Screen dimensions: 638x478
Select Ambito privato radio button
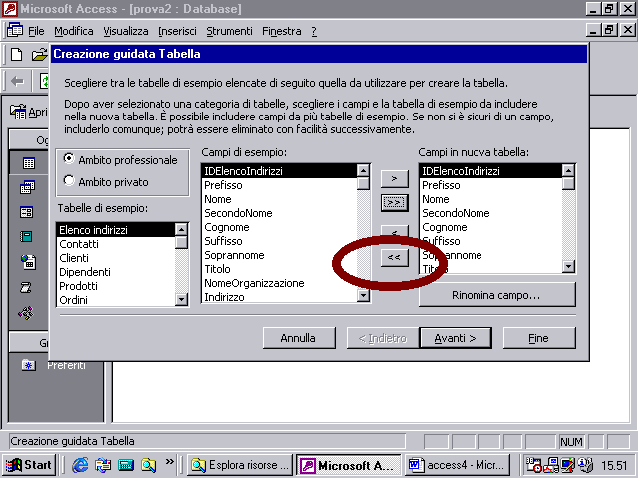pos(69,180)
